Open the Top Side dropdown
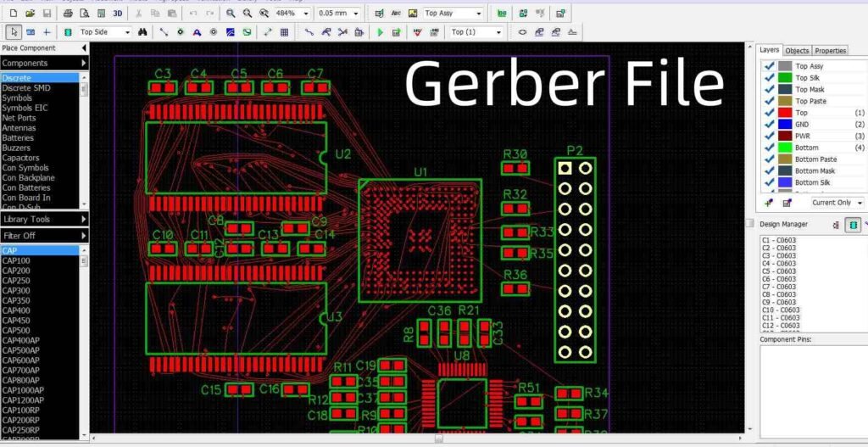The width and height of the screenshot is (868, 447). (x=126, y=32)
